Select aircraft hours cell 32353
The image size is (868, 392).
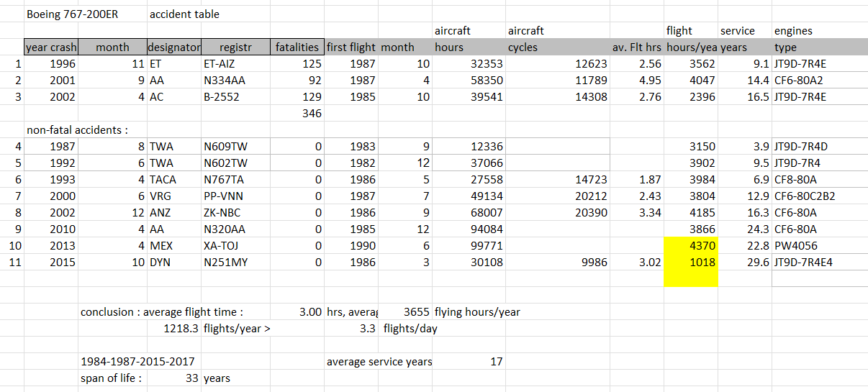[x=469, y=63]
